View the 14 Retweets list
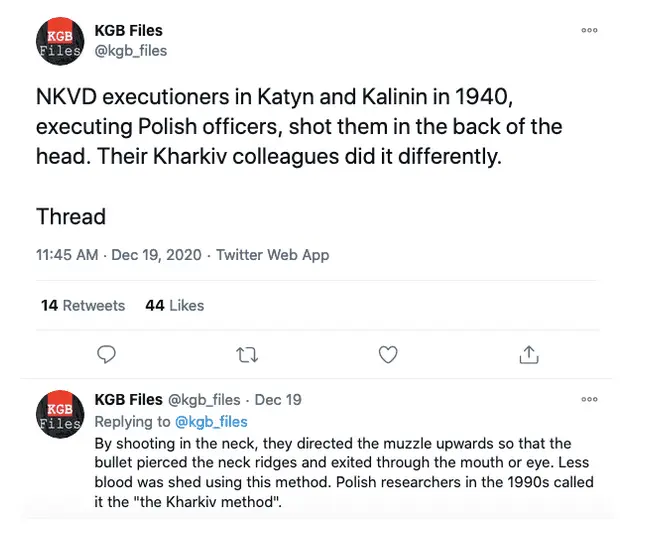This screenshot has width=663, height=540. (83, 305)
